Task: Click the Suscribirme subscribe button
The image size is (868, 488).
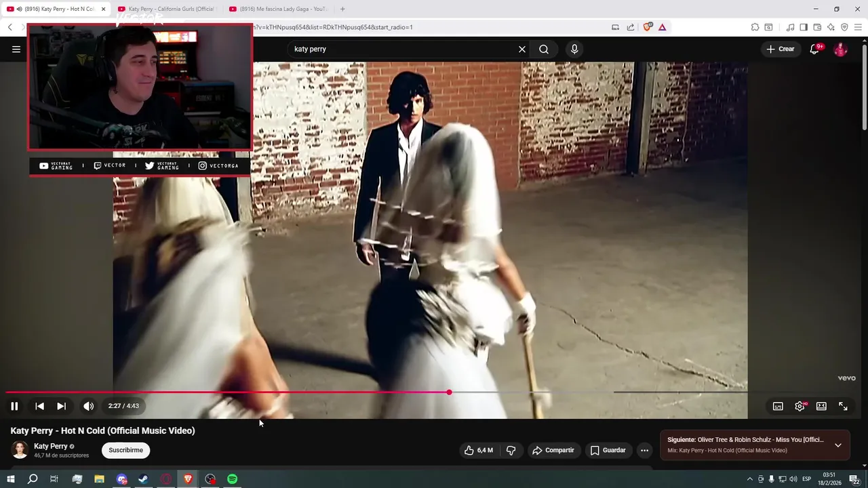Action: 126,450
